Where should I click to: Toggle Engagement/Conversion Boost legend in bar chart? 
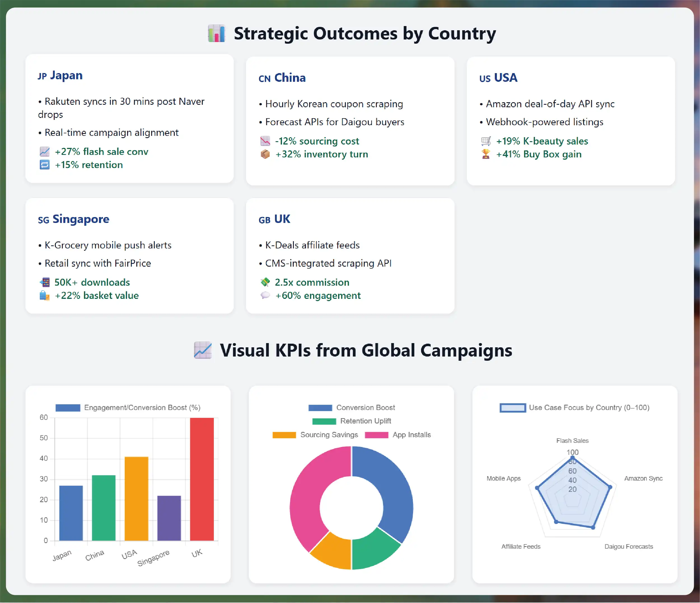tap(128, 408)
